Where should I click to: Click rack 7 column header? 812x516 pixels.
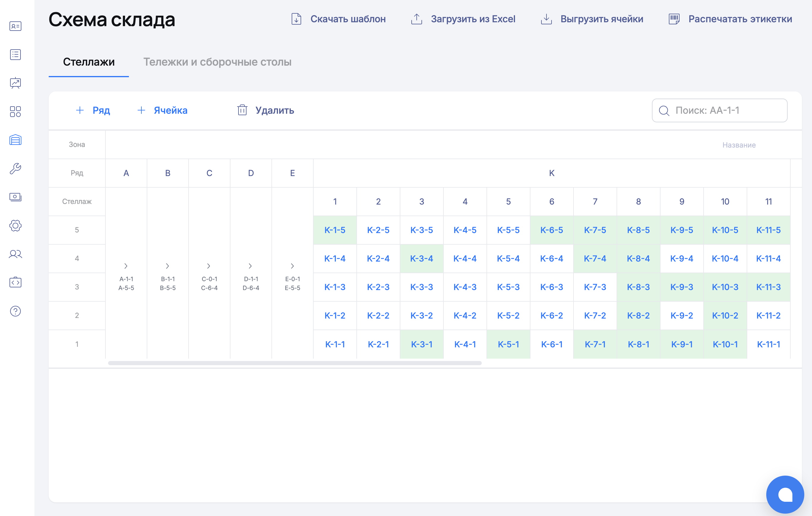(595, 202)
